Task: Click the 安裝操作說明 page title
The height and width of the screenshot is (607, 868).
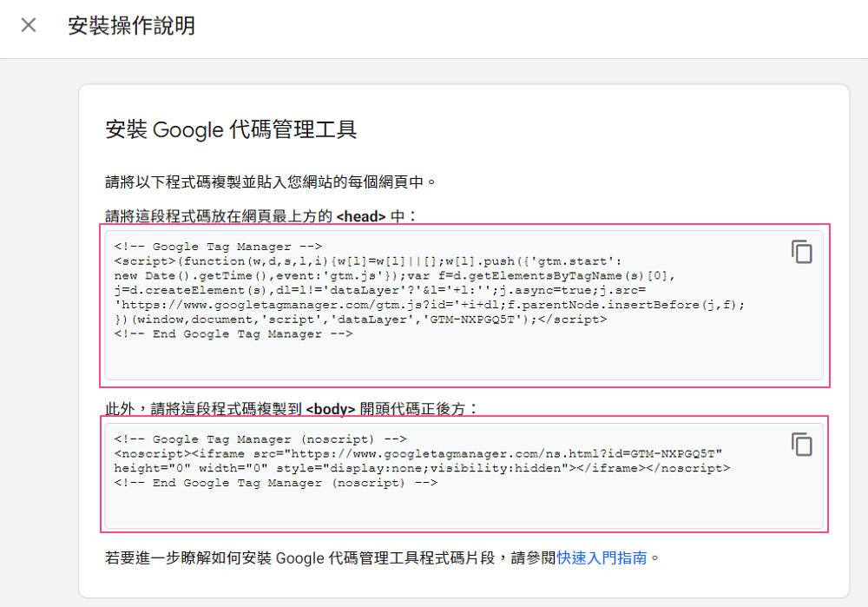Action: [x=132, y=25]
